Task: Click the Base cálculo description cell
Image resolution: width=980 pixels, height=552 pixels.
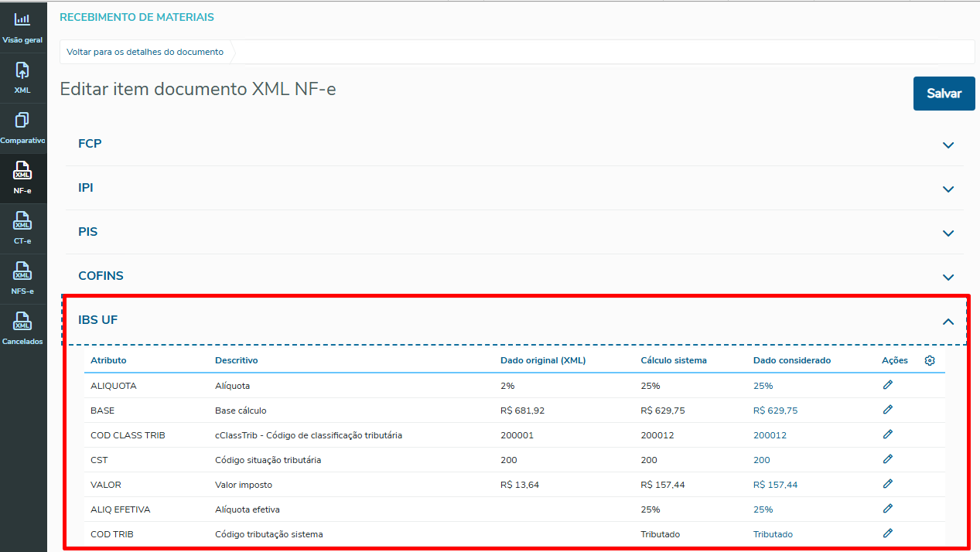Action: 241,411
